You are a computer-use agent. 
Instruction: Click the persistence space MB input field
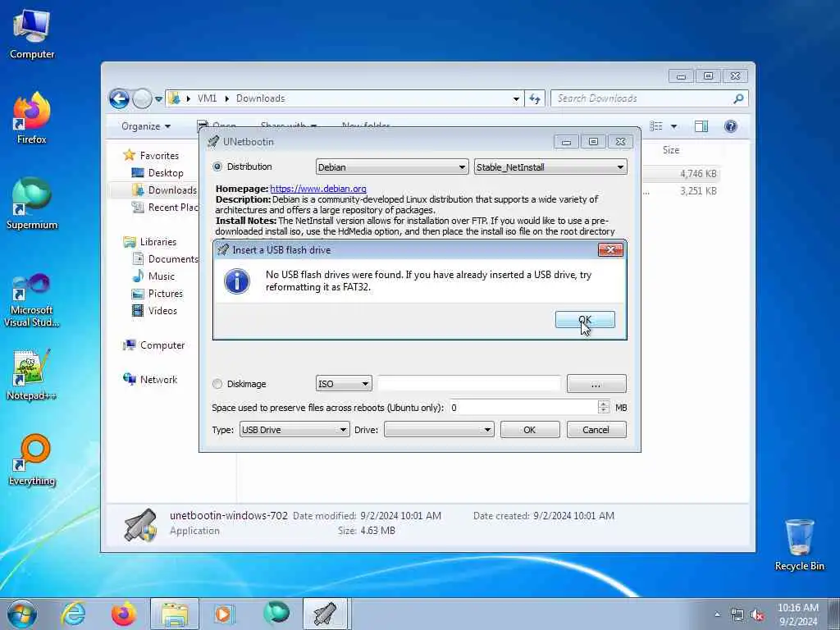pos(523,408)
